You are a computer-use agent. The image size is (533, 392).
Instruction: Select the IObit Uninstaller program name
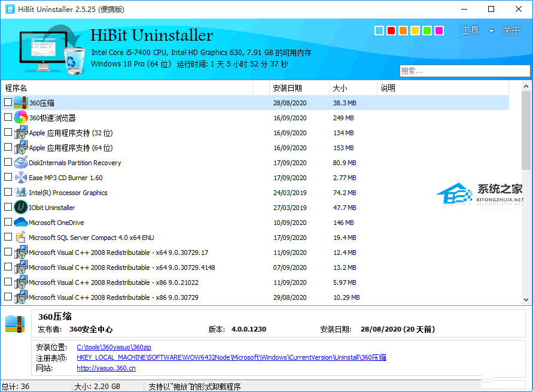pos(51,208)
